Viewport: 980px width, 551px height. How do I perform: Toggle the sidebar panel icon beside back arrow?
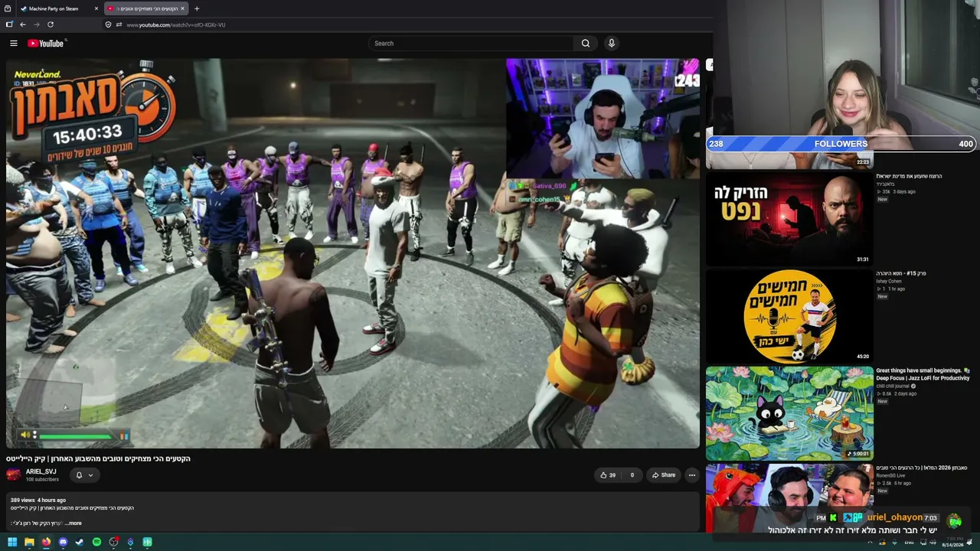click(9, 24)
